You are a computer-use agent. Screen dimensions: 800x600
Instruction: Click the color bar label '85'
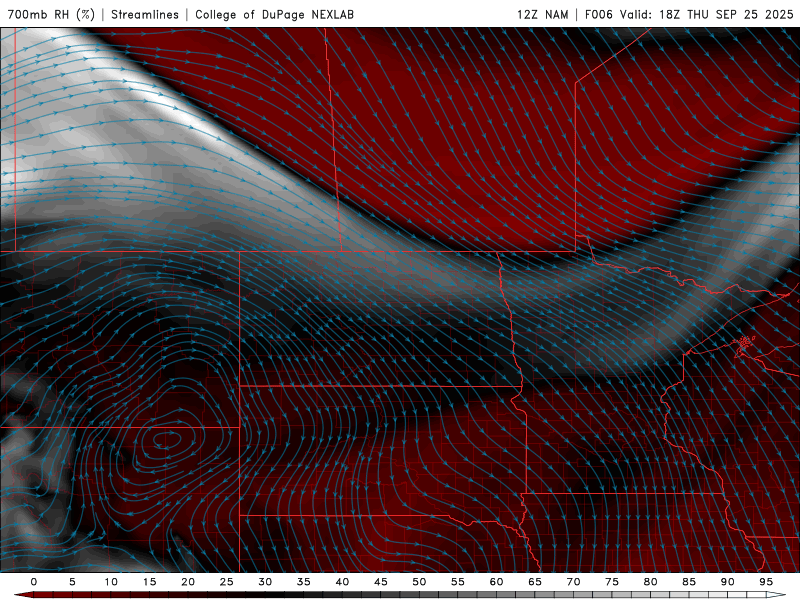pyautogui.click(x=689, y=582)
